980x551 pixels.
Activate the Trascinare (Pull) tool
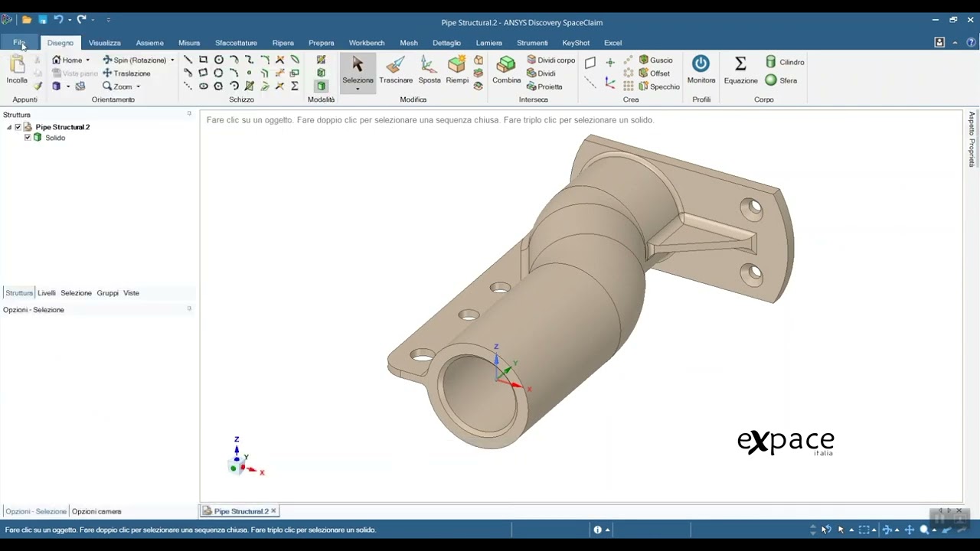[396, 70]
